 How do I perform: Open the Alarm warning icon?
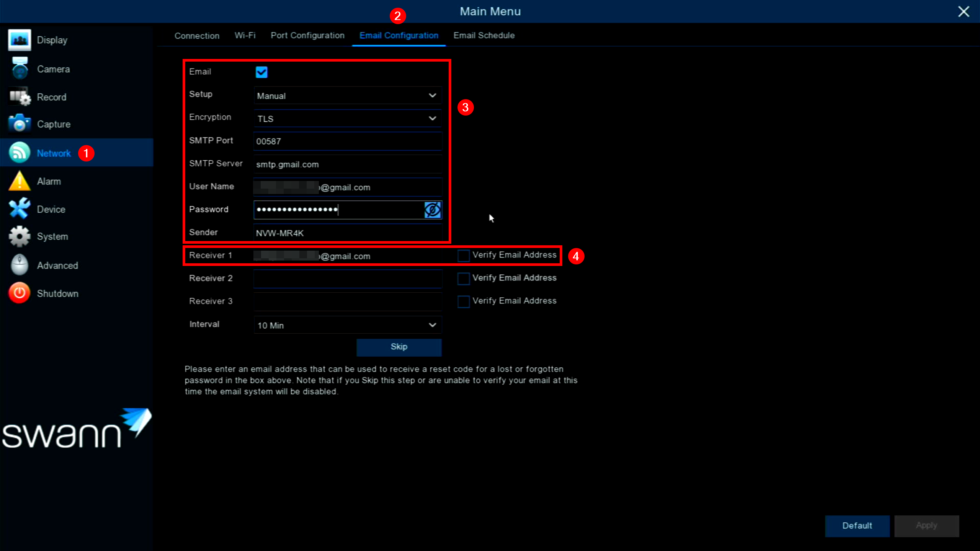point(19,181)
